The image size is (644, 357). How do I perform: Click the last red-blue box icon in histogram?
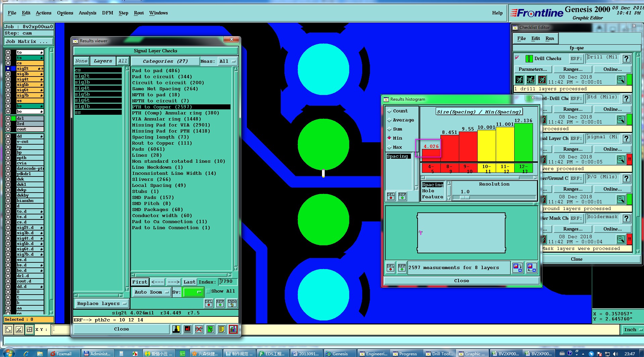pyautogui.click(x=531, y=267)
